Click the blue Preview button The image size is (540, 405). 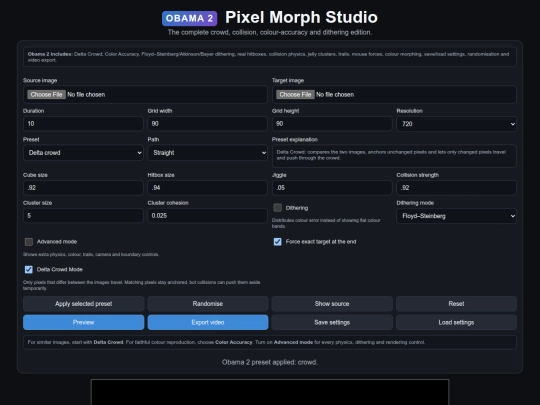coord(84,322)
